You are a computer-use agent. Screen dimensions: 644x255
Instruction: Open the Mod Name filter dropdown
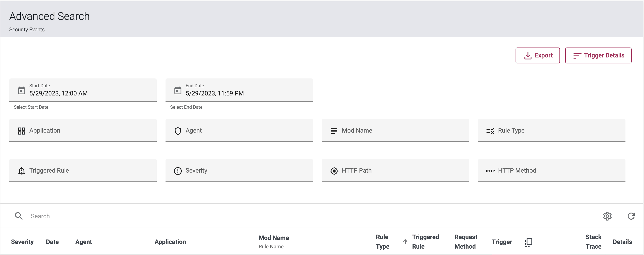(395, 130)
